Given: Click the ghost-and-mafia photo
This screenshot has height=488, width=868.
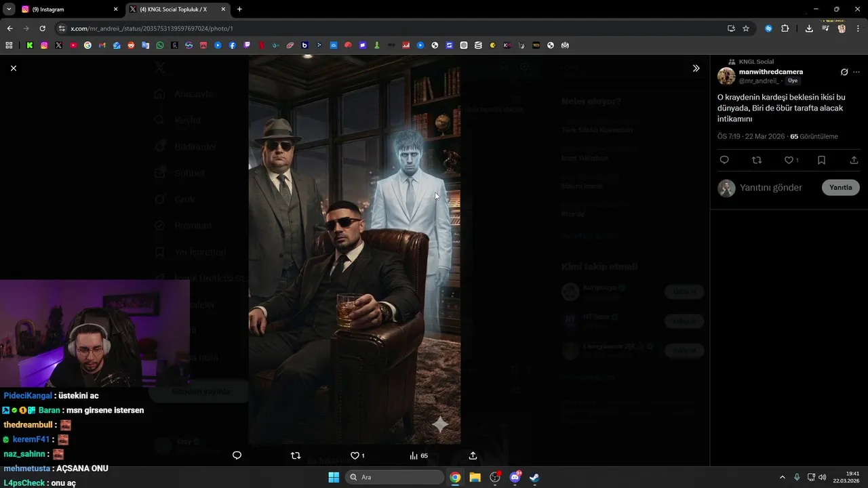Looking at the screenshot, I should (x=355, y=249).
